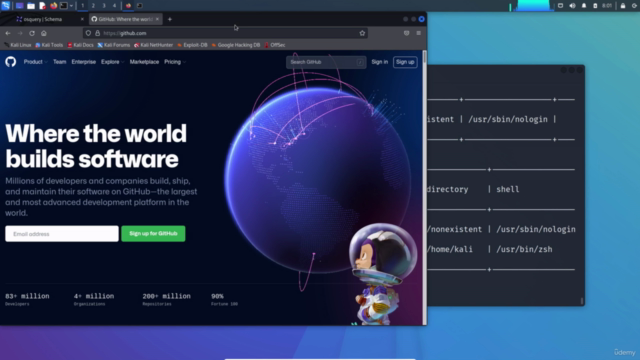Open the file manager panel launcher
This screenshot has height=360, width=640.
(31, 6)
